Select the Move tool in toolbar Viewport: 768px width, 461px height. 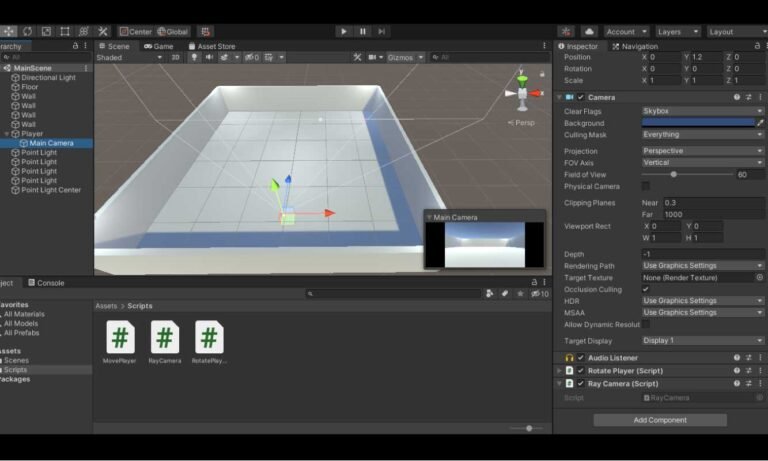tap(8, 31)
